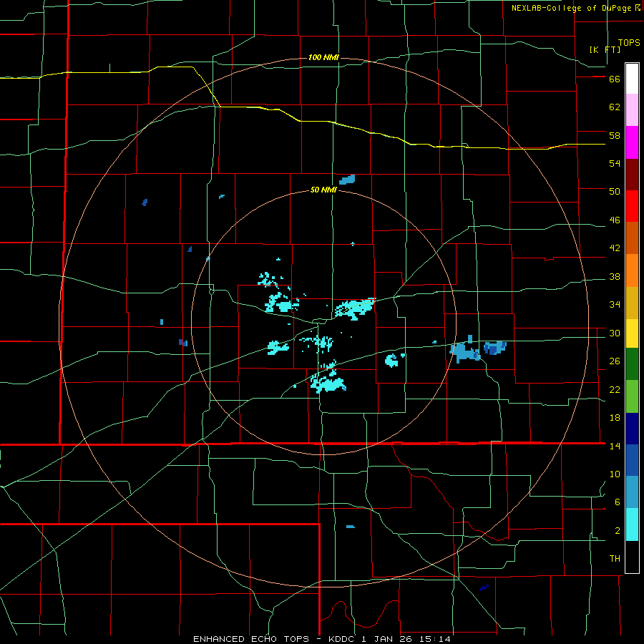Viewport: 644px width, 644px height.
Task: Click the white swatch in the tops legend
Action: [x=632, y=79]
